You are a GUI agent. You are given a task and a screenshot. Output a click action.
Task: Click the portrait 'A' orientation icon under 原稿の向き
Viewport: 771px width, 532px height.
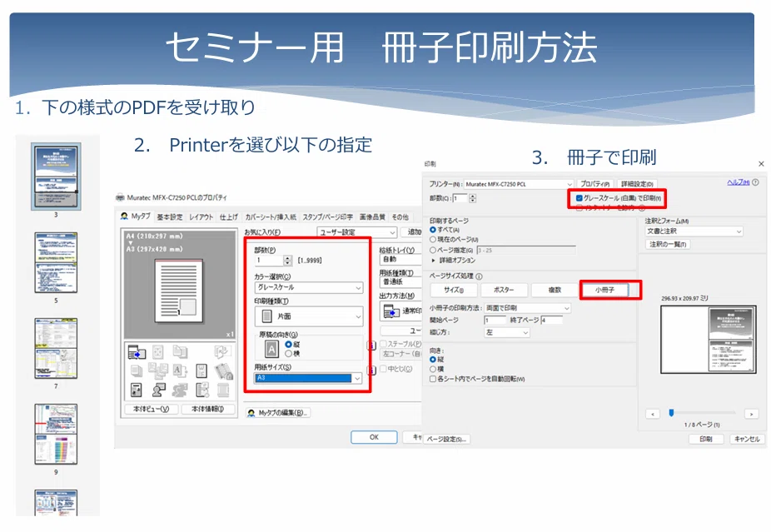(271, 349)
